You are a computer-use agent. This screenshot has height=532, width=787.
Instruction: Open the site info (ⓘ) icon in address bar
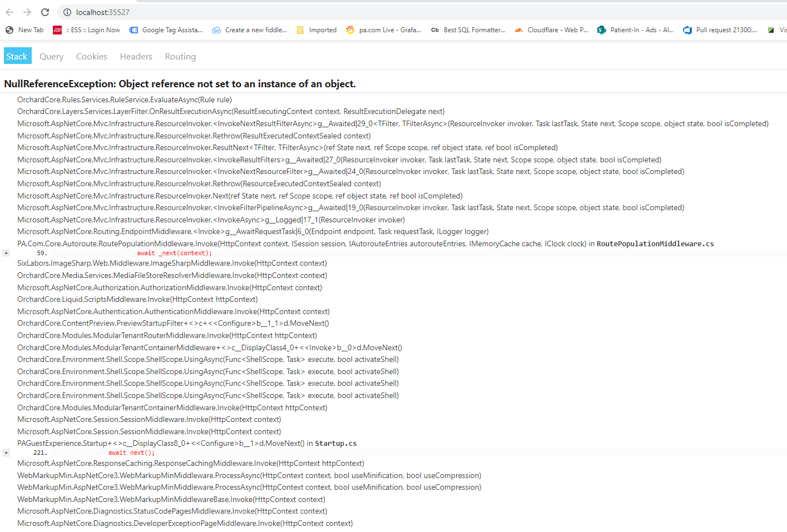click(x=66, y=12)
